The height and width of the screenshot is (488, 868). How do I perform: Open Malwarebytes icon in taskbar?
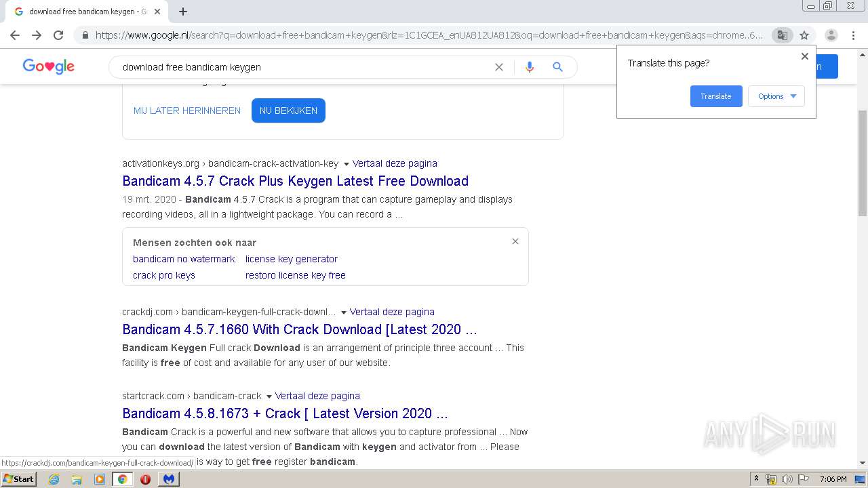tap(169, 479)
